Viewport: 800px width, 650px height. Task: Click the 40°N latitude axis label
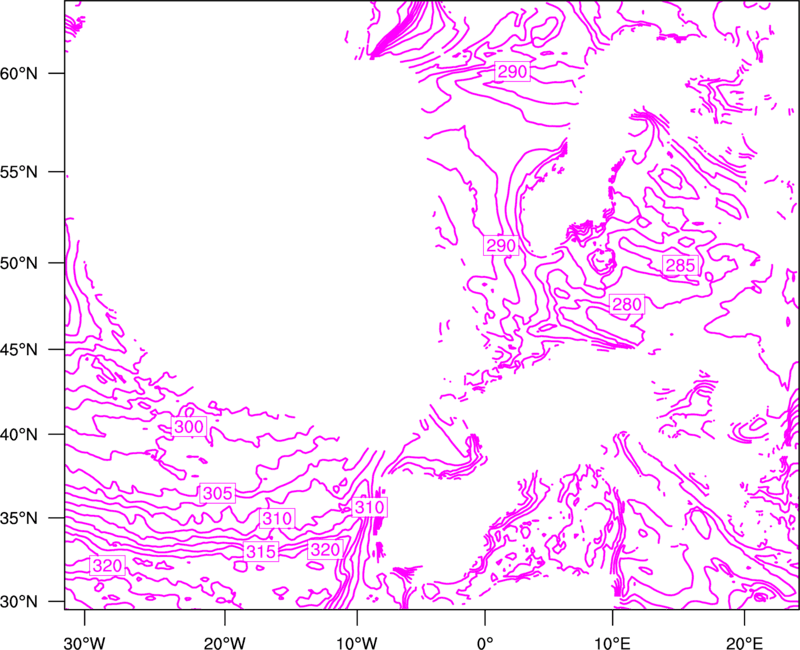coord(19,435)
